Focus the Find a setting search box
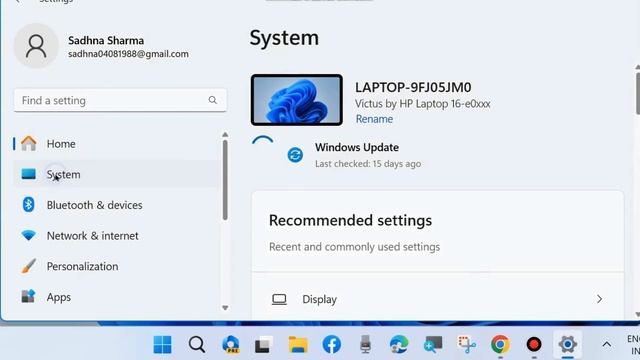Screen dimensions: 640x360 coord(120,100)
